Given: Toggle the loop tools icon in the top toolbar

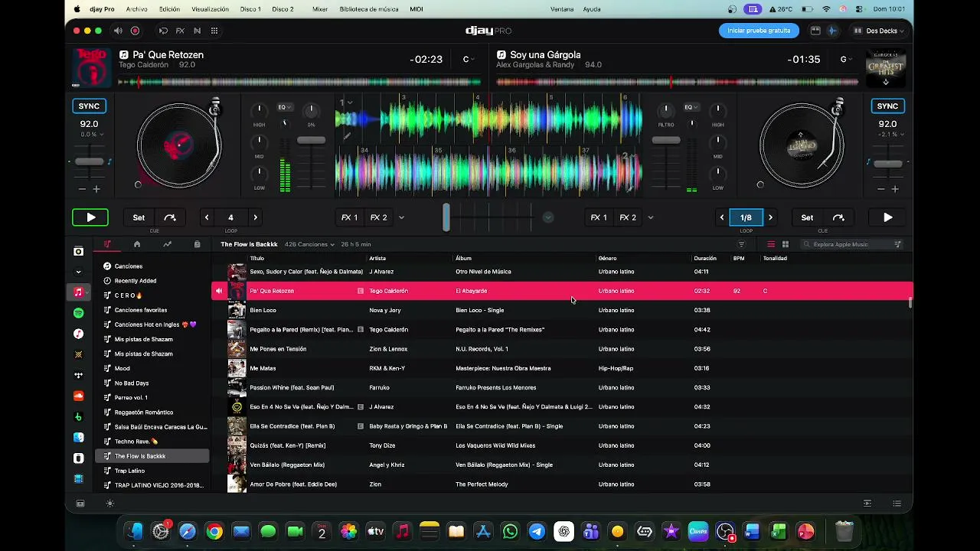Looking at the screenshot, I should point(163,31).
